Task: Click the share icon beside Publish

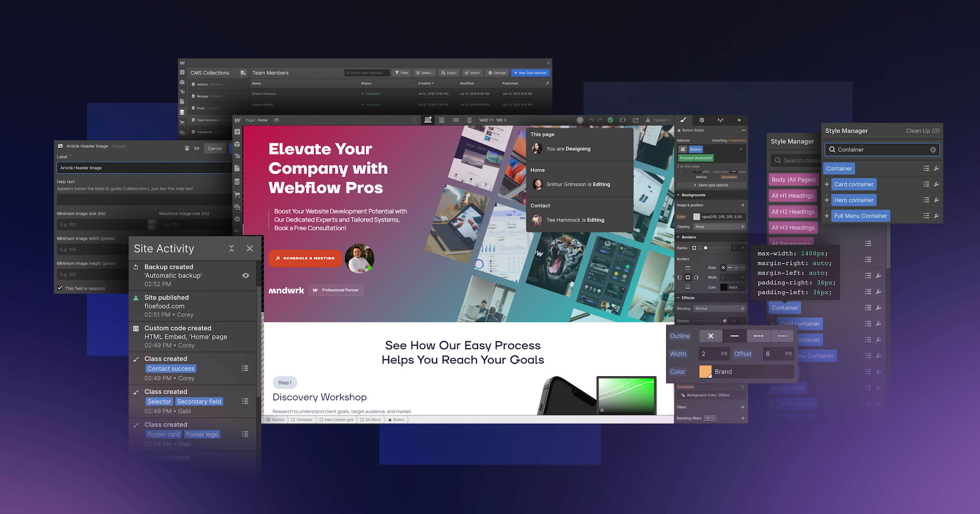Action: pyautogui.click(x=635, y=120)
